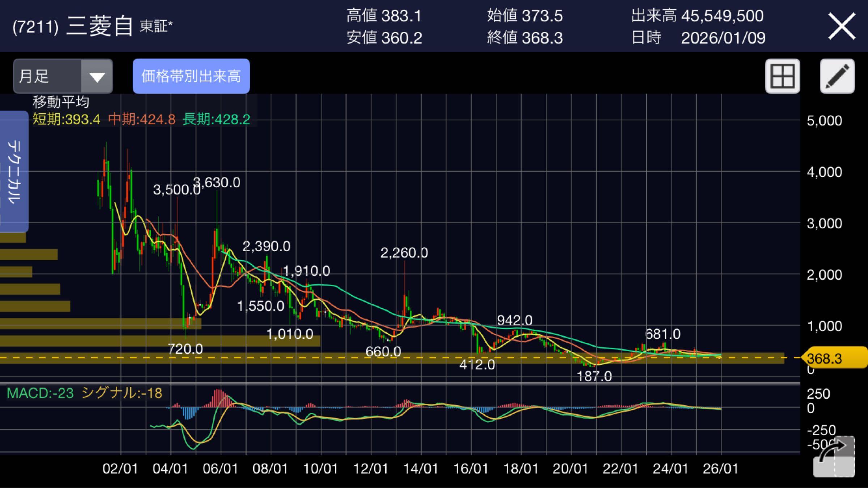Click the 移動平均 indicator label
This screenshot has width=868, height=488.
[61, 102]
